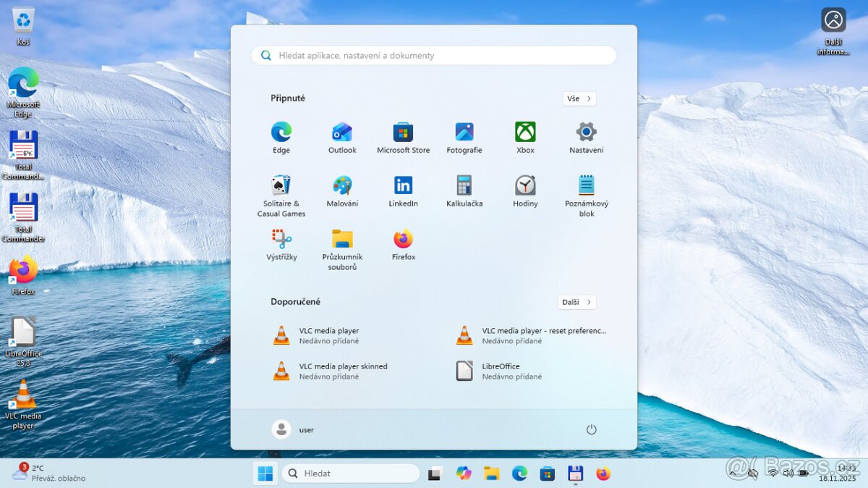Launch the Fotografie app
868x488 pixels.
point(464,133)
